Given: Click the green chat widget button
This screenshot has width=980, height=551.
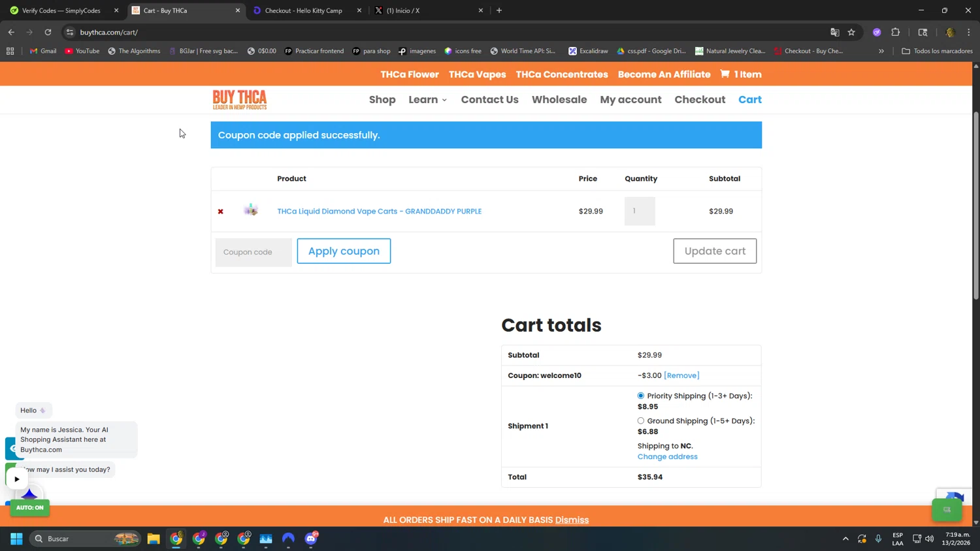Looking at the screenshot, I should 946,510.
